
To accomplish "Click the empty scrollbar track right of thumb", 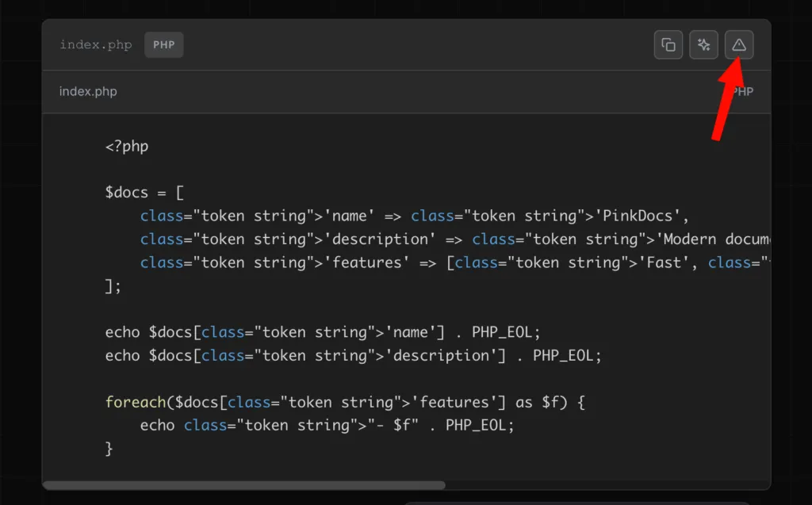I will tap(603, 485).
